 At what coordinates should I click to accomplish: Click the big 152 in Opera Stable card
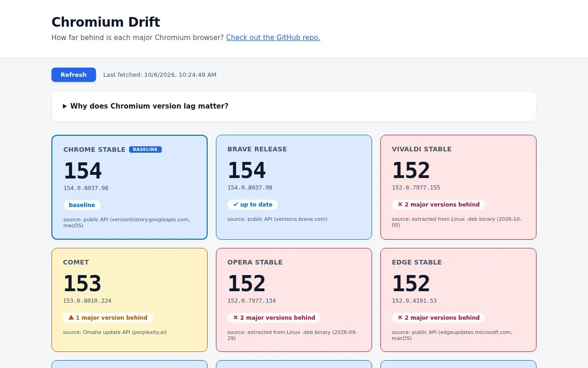(247, 284)
